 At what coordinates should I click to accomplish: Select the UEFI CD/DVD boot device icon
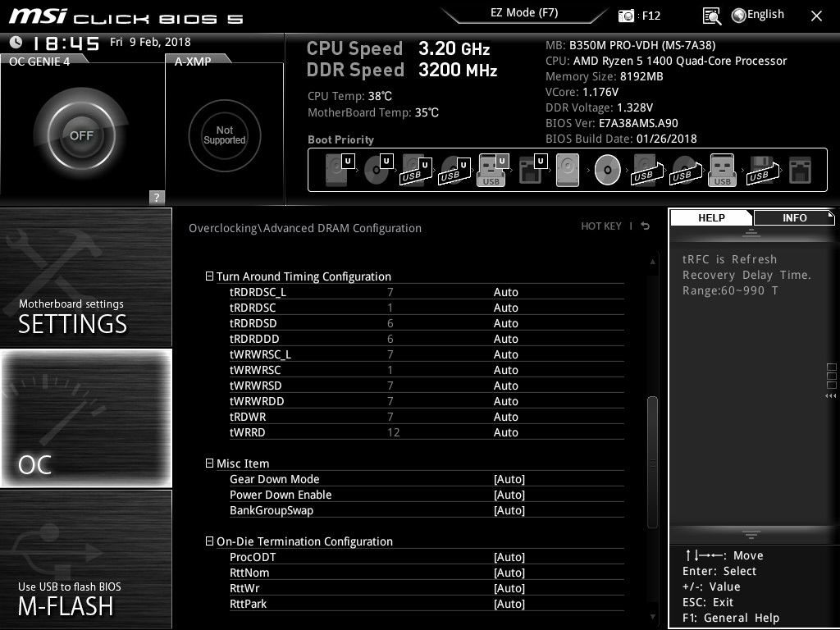click(378, 170)
